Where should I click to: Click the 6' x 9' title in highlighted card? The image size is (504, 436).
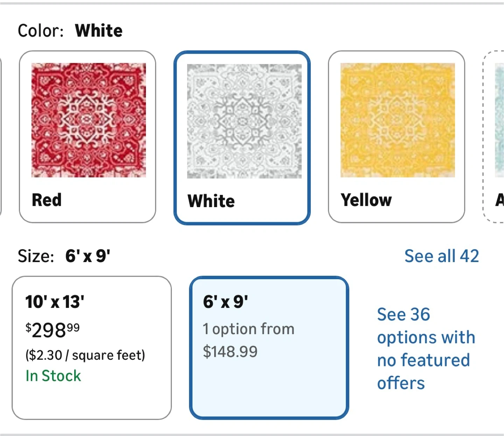(x=225, y=302)
